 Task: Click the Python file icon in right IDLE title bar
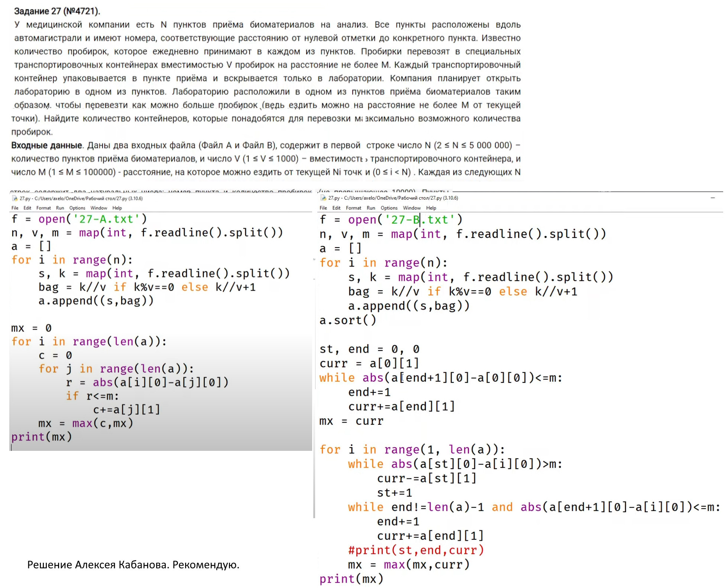(x=323, y=198)
